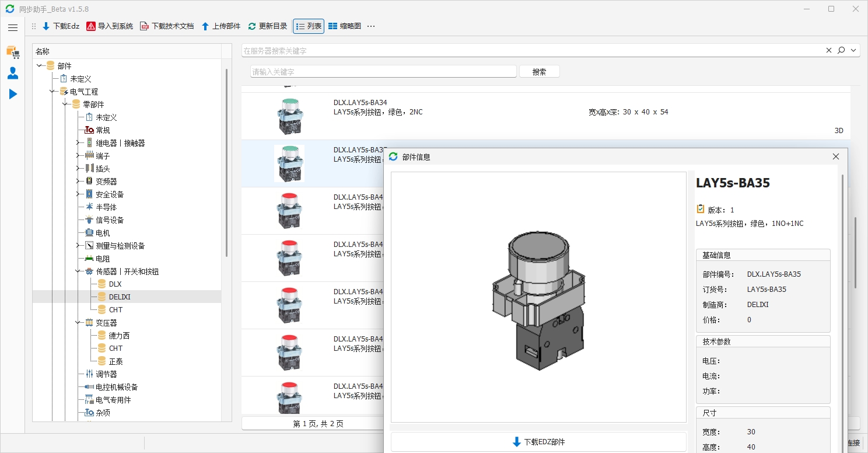Click the 部件编号 value DLX.LAY5s-BA35
Image resolution: width=868 pixels, height=453 pixels.
(x=773, y=274)
